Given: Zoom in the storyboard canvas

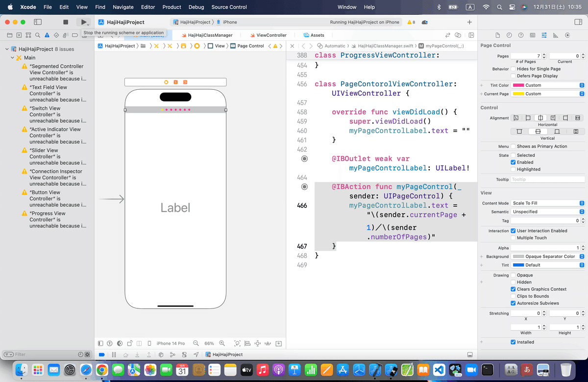Looking at the screenshot, I should coord(222,343).
